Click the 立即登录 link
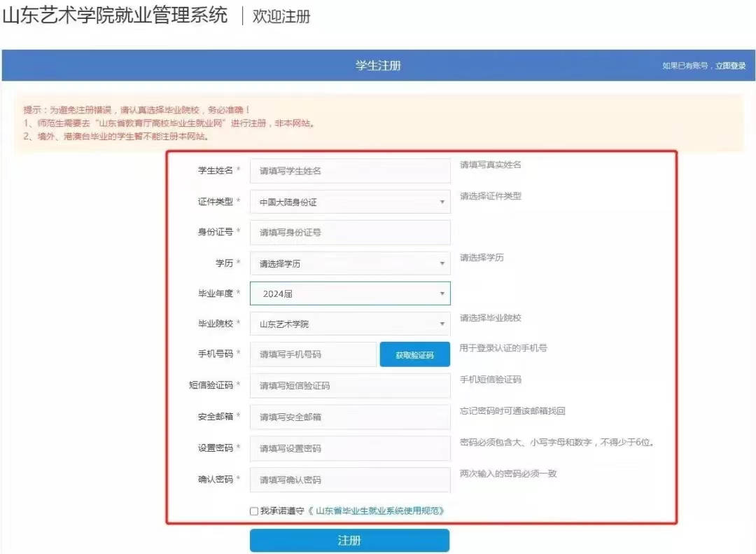The width and height of the screenshot is (756, 554). point(730,66)
